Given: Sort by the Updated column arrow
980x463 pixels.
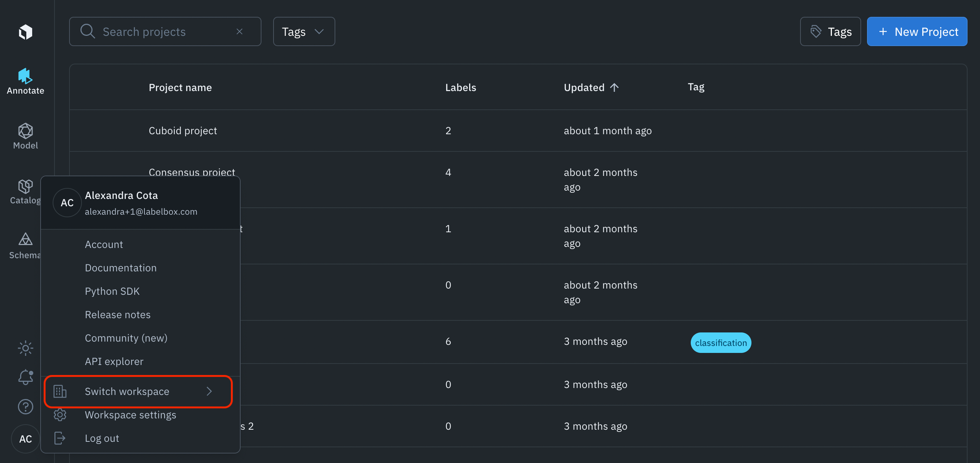Looking at the screenshot, I should [614, 87].
